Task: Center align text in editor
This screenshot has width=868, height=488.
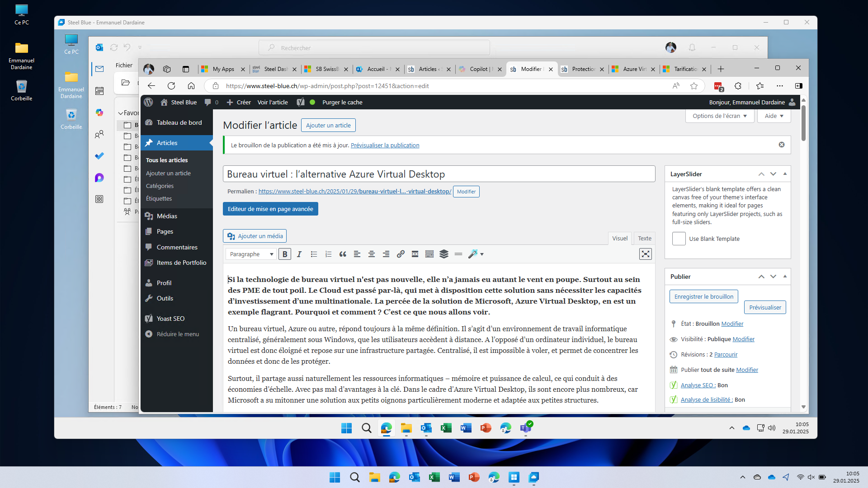Action: 372,254
